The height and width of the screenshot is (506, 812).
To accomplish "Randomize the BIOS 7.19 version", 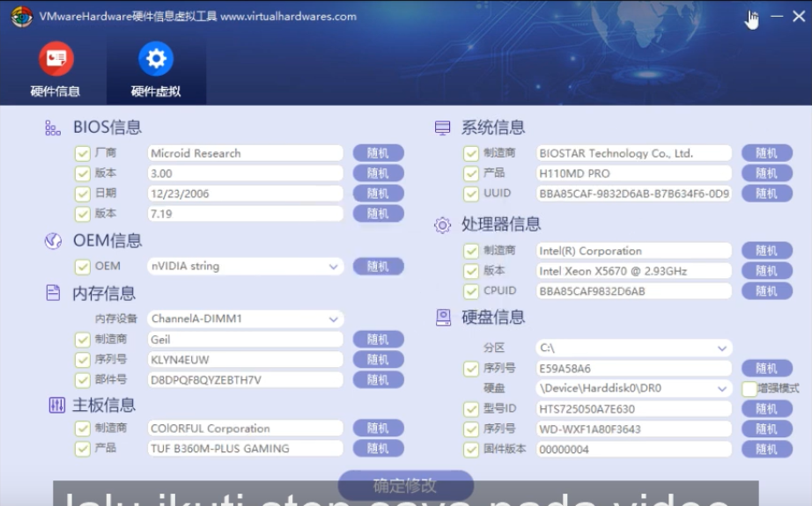I will coord(379,214).
